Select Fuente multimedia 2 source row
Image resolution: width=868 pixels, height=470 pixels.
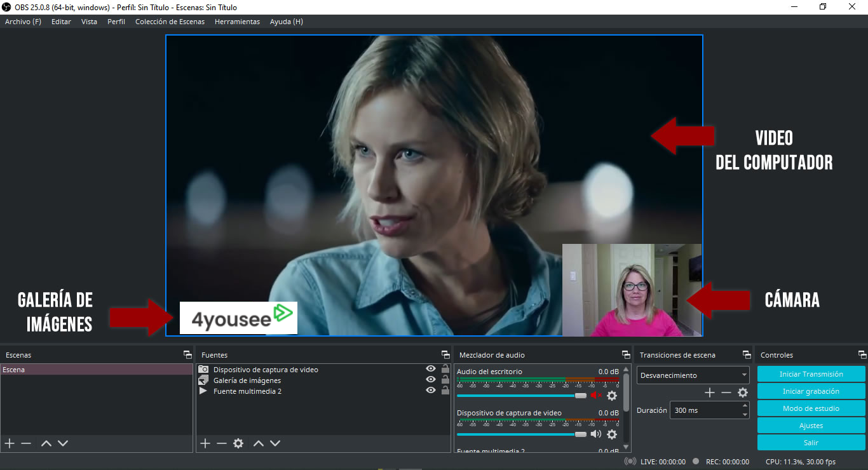click(323, 391)
